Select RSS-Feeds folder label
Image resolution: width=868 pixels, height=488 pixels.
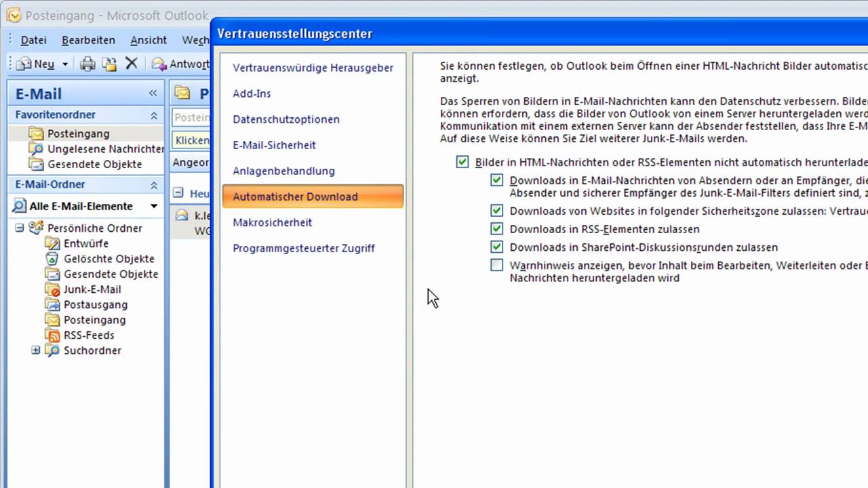tap(89, 335)
